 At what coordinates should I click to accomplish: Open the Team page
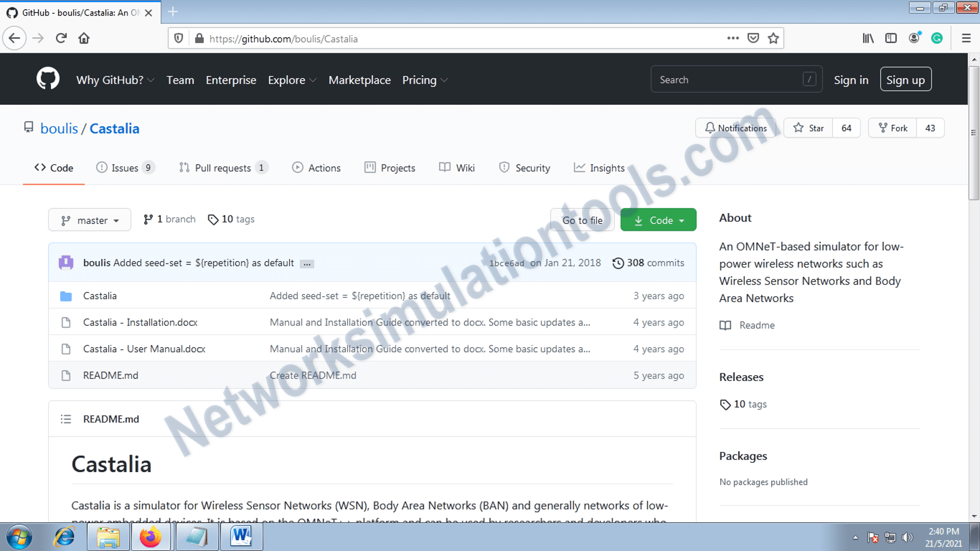tap(180, 80)
